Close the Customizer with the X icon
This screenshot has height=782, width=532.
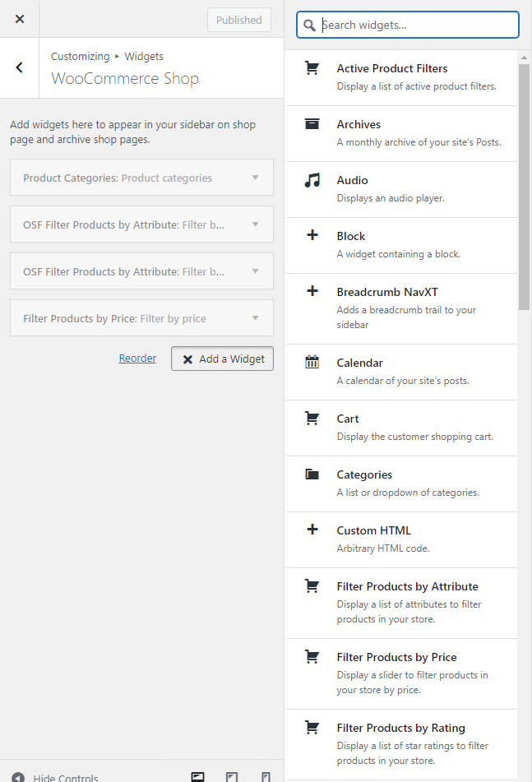[x=20, y=19]
